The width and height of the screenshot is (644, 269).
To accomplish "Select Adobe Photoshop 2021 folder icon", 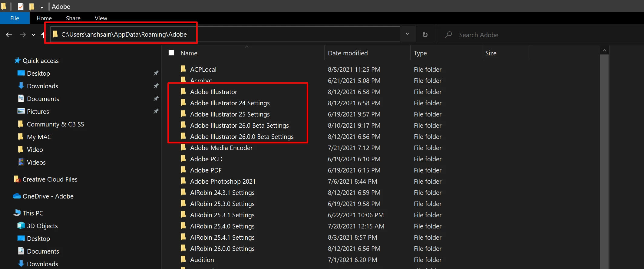I will (x=183, y=181).
